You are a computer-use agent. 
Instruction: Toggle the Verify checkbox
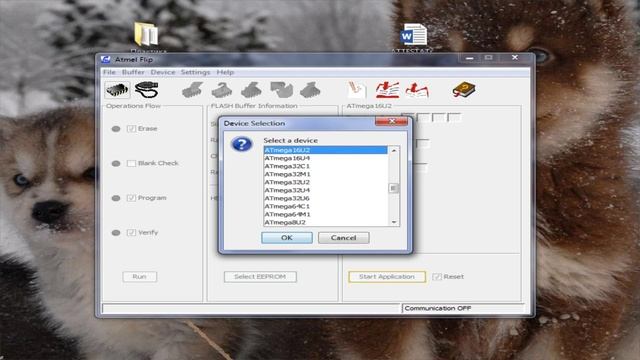pyautogui.click(x=131, y=233)
